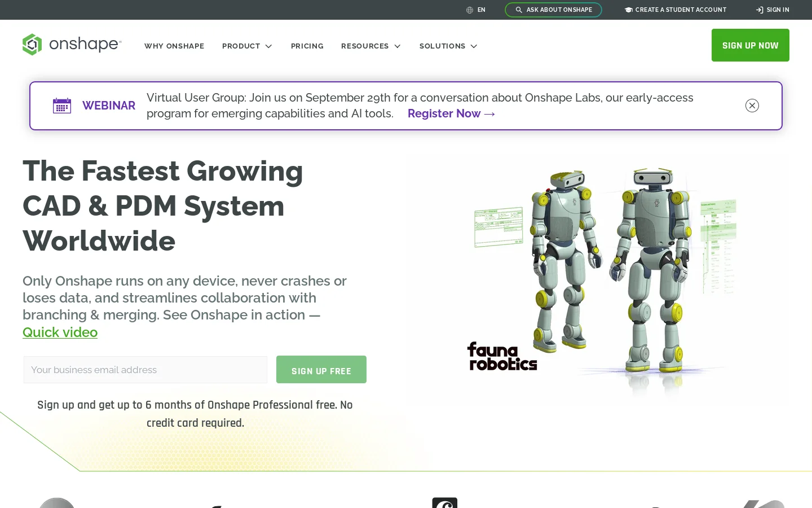Open the EN language selector
The height and width of the screenshot is (508, 812).
tap(476, 10)
